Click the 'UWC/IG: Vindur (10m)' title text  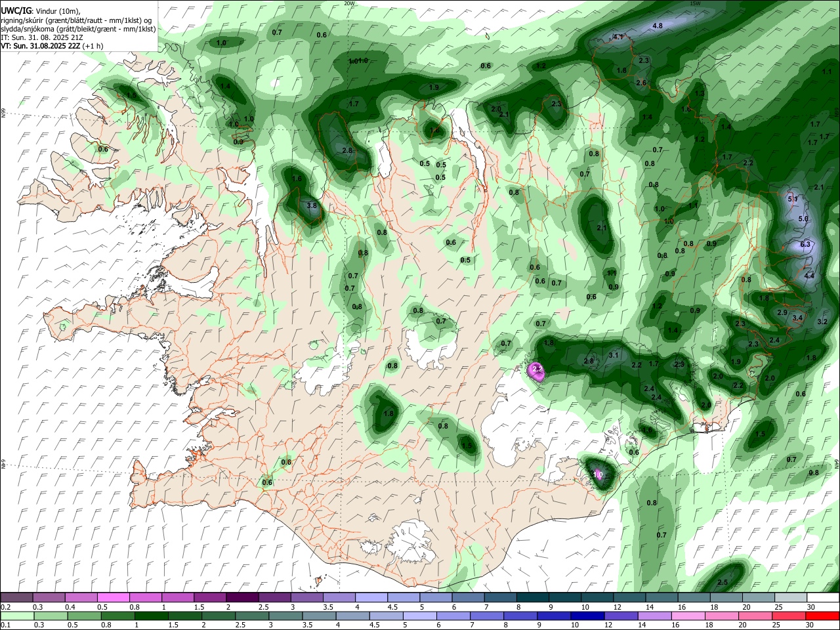tap(40, 11)
